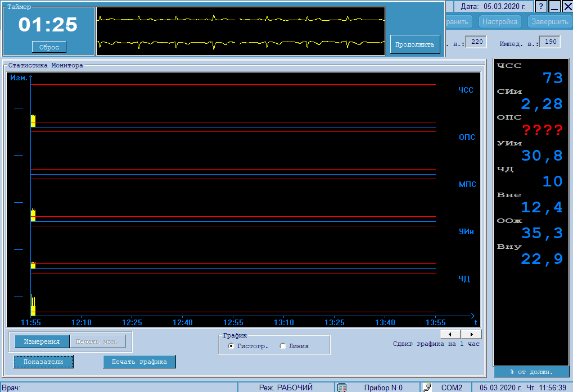Click the 13:55 time axis label
This screenshot has width=573, height=392.
pos(436,323)
